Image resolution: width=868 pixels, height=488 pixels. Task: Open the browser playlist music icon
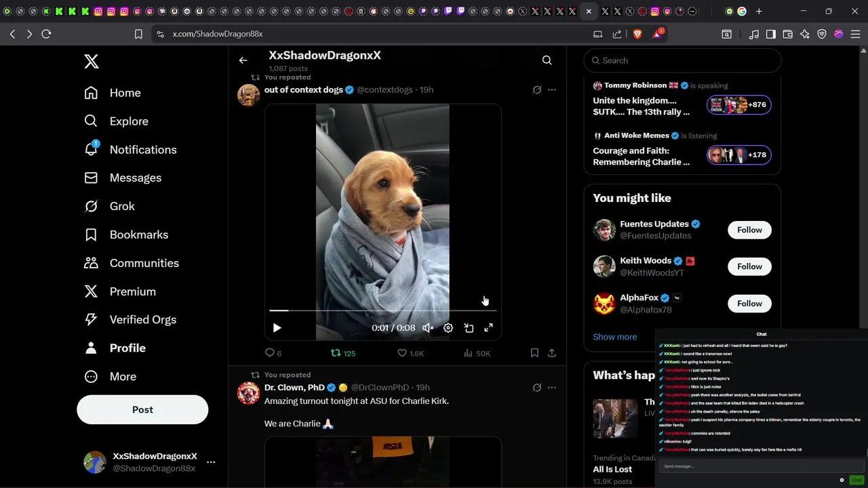754,34
